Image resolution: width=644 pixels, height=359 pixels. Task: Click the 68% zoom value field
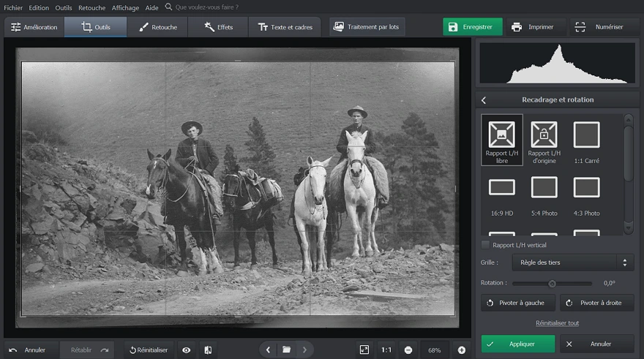click(x=435, y=350)
